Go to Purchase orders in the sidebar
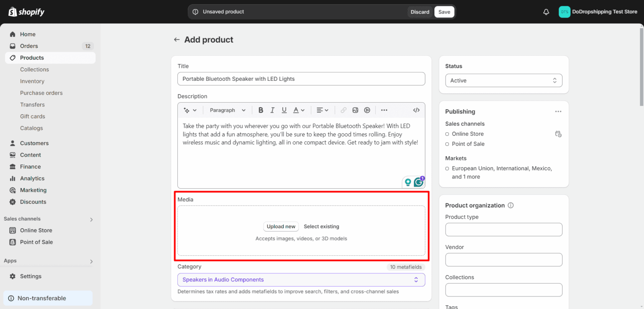This screenshot has height=309, width=644. (x=41, y=93)
